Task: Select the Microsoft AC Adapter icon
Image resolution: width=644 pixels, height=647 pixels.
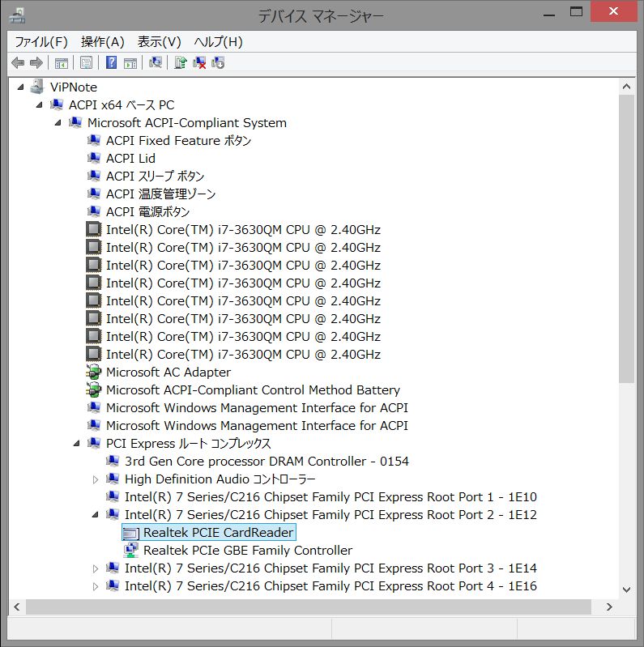Action: 94,372
